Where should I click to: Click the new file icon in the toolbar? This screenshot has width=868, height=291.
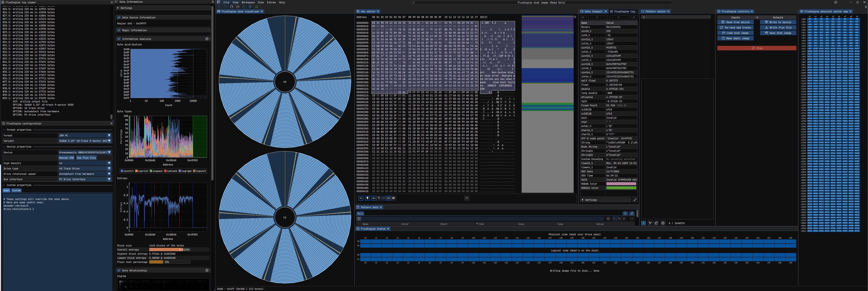[232, 7]
